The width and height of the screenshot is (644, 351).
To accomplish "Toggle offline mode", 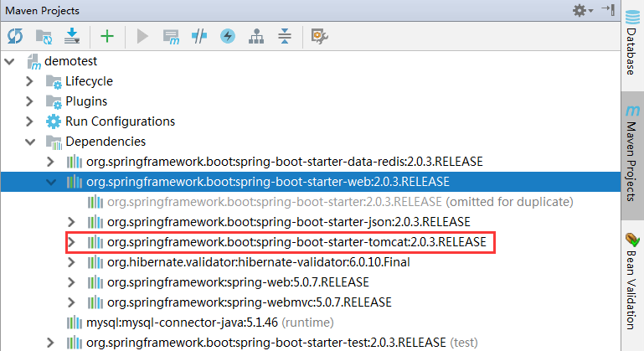I will pyautogui.click(x=199, y=36).
